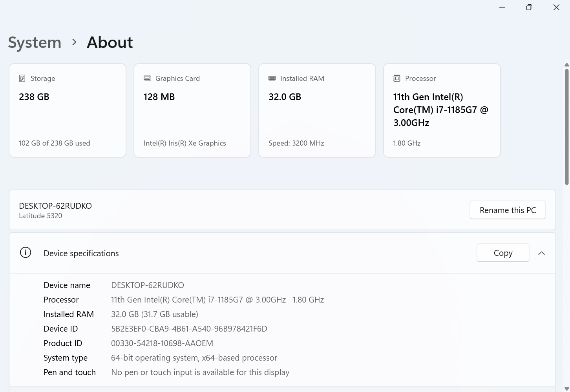570x392 pixels.
Task: Select the Intel Iris Xe Graphics text
Action: pyautogui.click(x=185, y=143)
